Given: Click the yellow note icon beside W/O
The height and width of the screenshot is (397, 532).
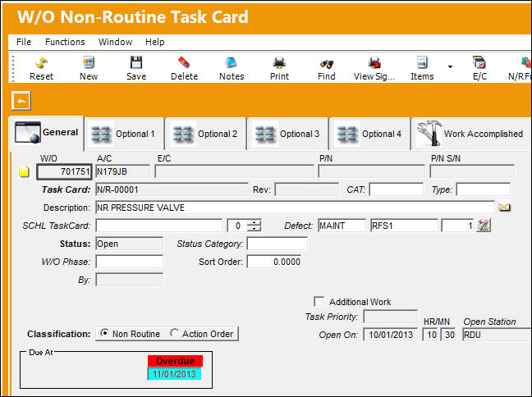Looking at the screenshot, I should [24, 171].
